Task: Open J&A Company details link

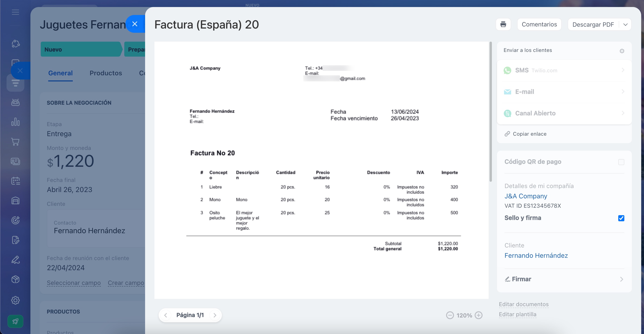Action: tap(526, 196)
